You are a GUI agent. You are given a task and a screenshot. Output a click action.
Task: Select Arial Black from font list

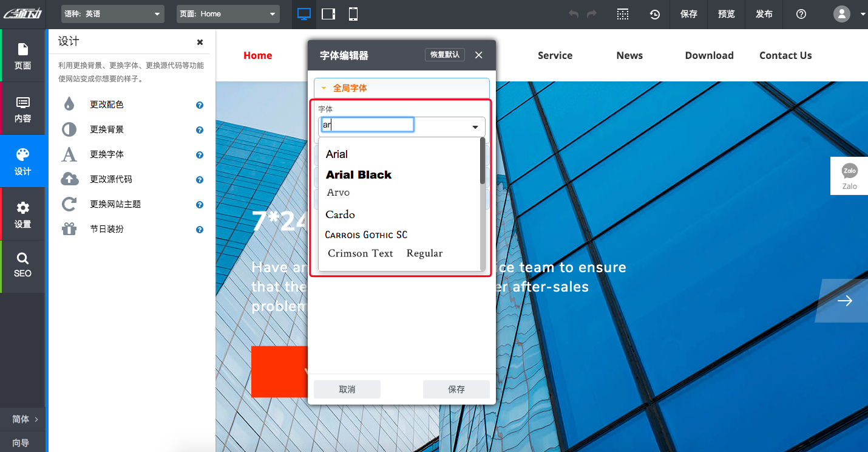(x=359, y=175)
